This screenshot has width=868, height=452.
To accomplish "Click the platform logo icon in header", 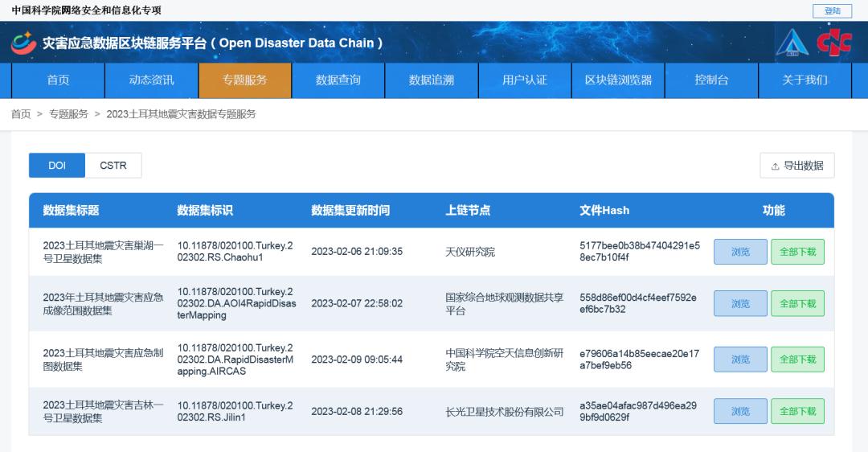I will tap(24, 43).
